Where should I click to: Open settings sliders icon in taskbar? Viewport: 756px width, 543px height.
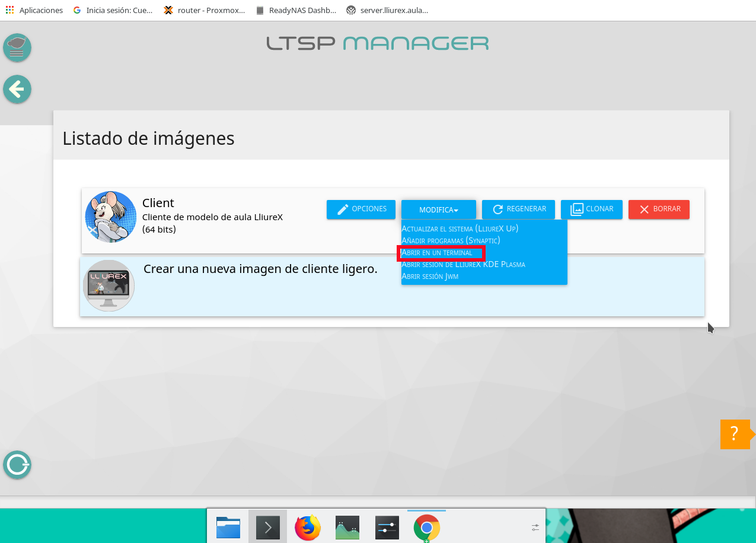(x=387, y=526)
